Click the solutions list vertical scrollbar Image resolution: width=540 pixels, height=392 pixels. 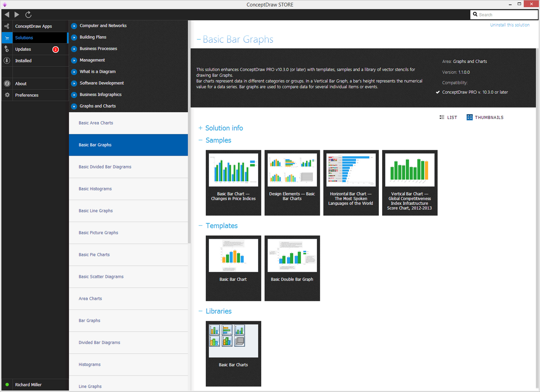[189, 132]
